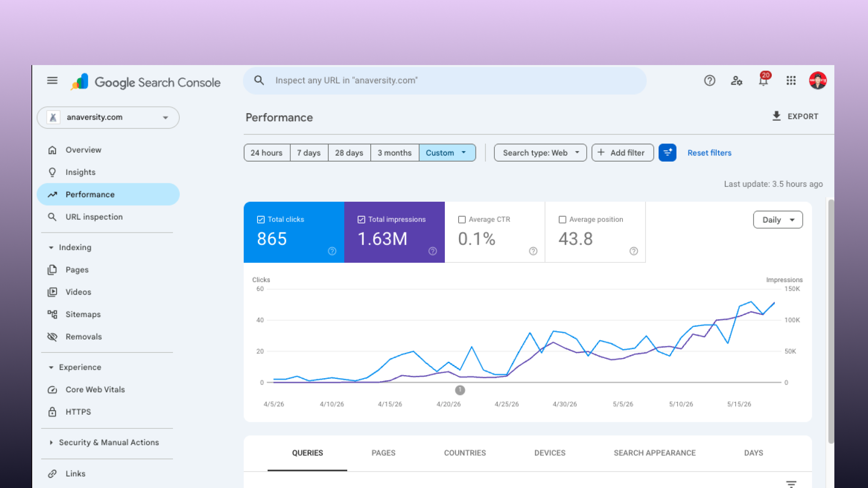The image size is (868, 488).
Task: Switch to the QUERIES tab
Action: coord(307,453)
